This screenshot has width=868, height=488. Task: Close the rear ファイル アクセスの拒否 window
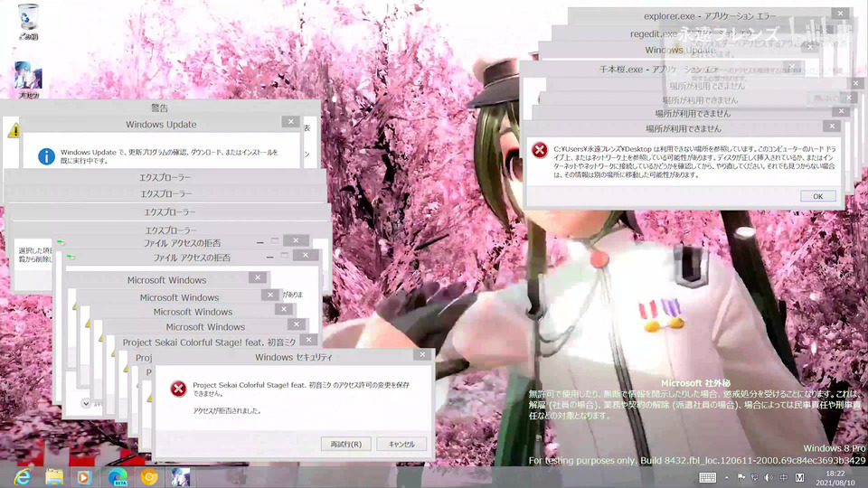coord(297,240)
